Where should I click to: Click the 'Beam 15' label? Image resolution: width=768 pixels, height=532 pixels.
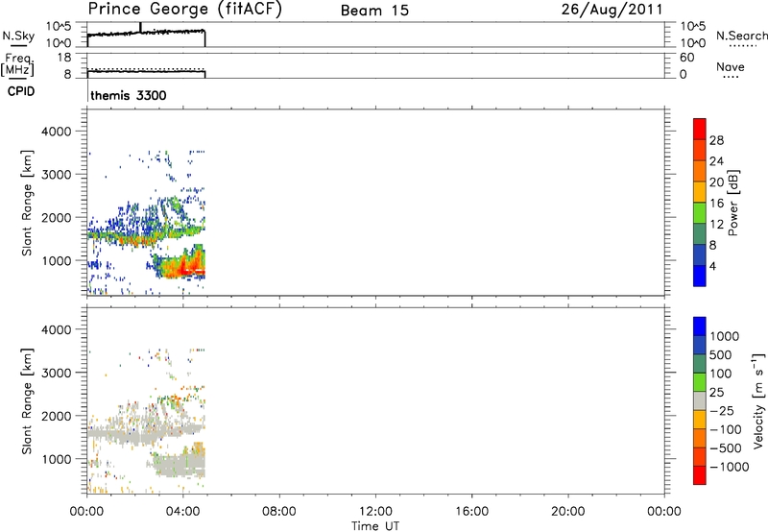pyautogui.click(x=374, y=11)
